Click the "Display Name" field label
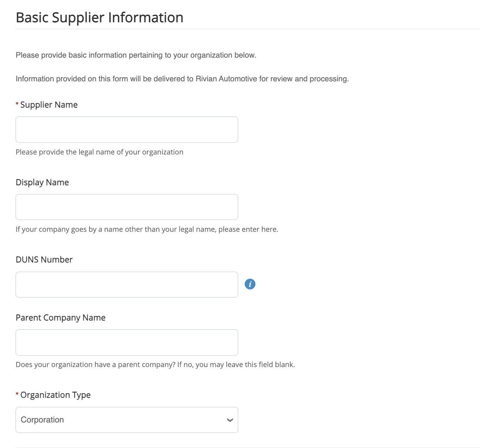480x448 pixels. (x=42, y=183)
